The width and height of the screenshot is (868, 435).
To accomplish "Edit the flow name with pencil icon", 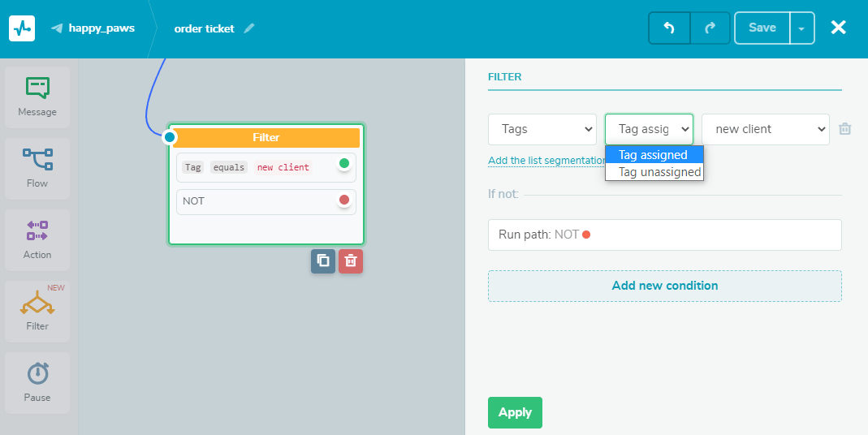I will click(249, 28).
